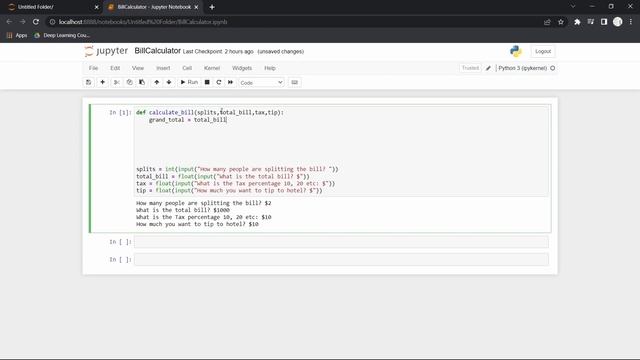Click the Jupyter logo
This screenshot has height=360, width=640.
click(x=106, y=51)
